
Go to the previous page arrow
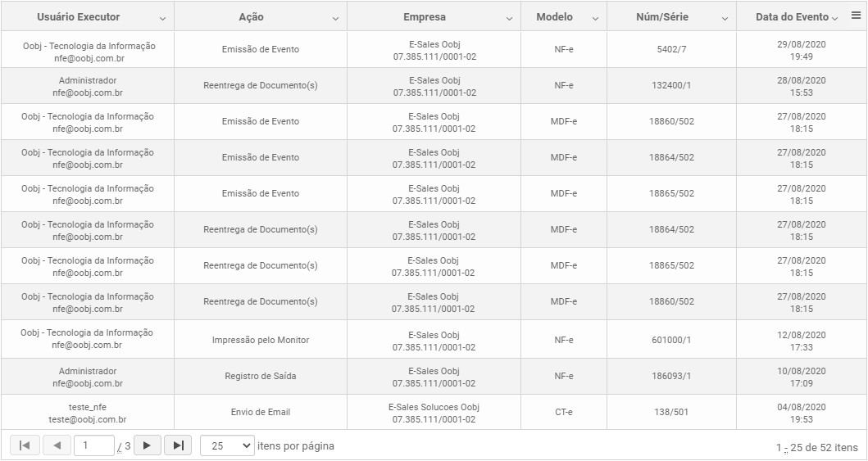pyautogui.click(x=57, y=445)
